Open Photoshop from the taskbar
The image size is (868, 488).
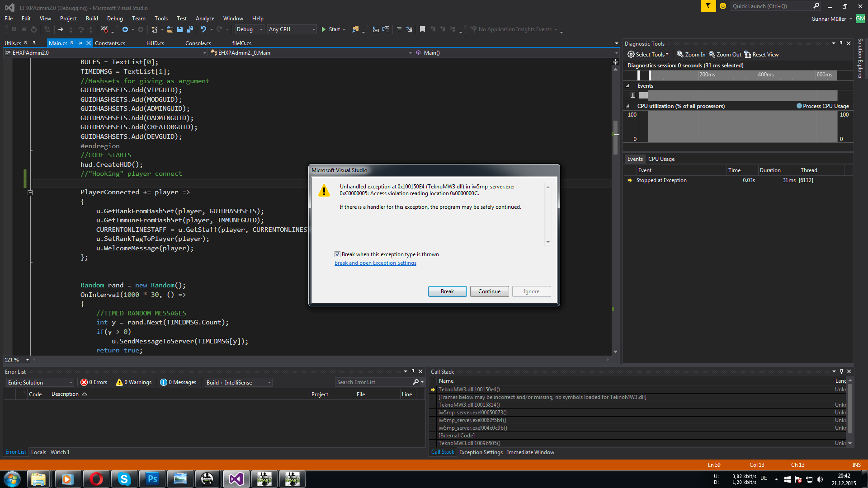point(152,479)
